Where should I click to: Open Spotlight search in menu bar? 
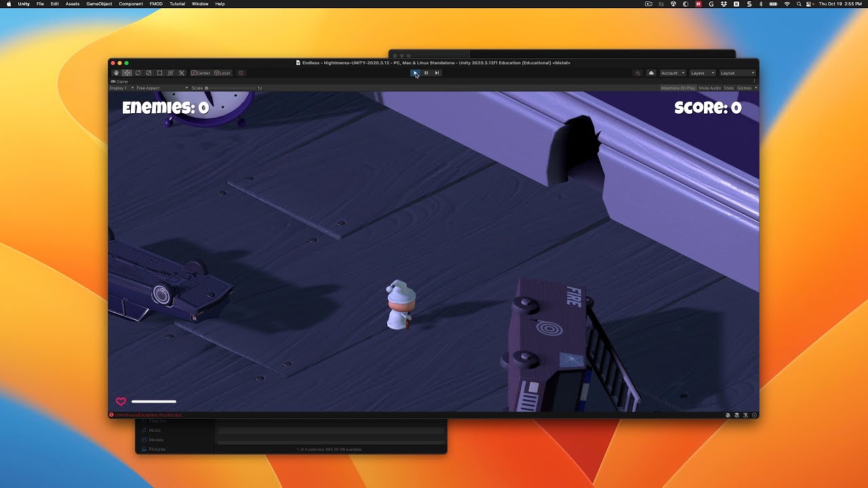(x=799, y=4)
